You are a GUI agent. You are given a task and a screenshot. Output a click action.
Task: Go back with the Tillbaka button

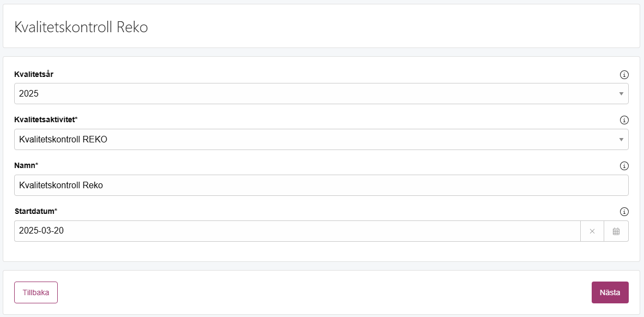click(36, 292)
